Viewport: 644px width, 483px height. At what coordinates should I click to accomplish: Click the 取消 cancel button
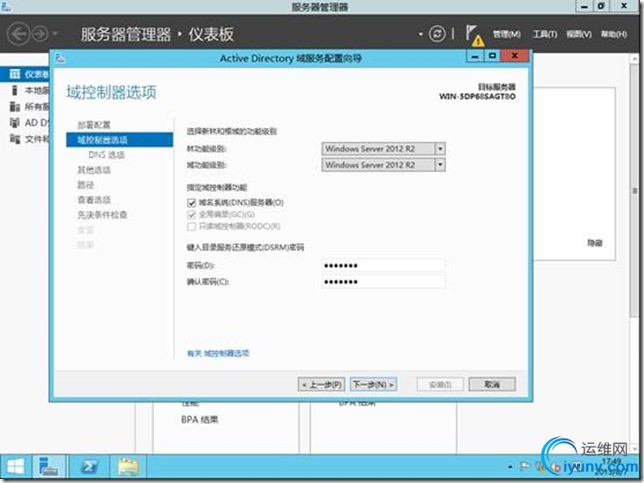(x=492, y=384)
